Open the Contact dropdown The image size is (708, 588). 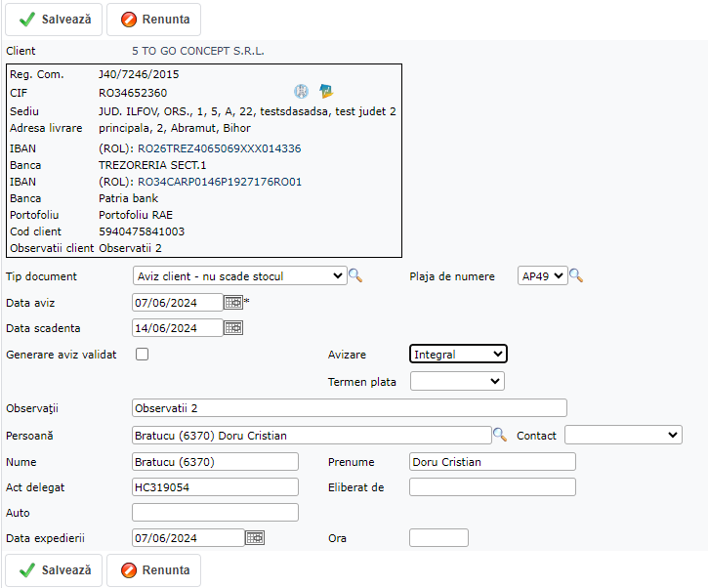click(x=623, y=435)
